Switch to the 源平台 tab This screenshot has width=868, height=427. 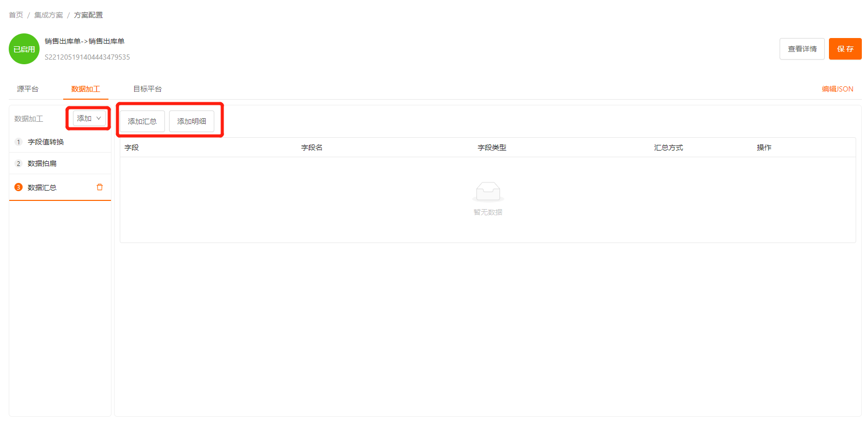pyautogui.click(x=28, y=89)
